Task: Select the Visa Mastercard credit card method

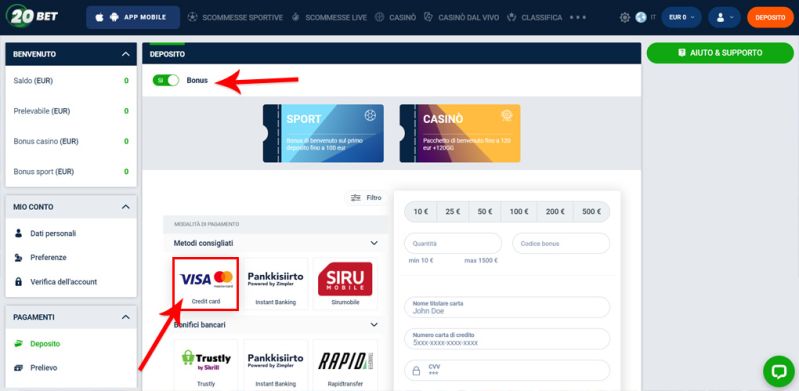Action: pos(205,283)
